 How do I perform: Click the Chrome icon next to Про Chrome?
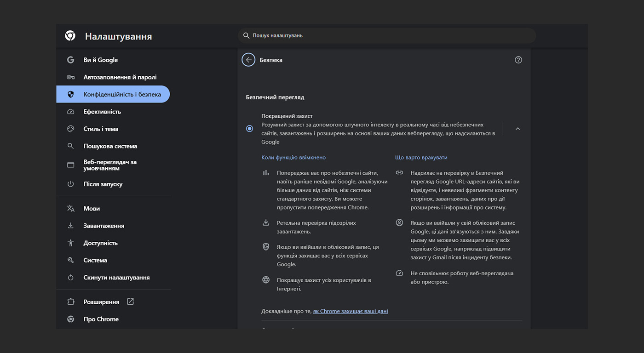pyautogui.click(x=70, y=319)
